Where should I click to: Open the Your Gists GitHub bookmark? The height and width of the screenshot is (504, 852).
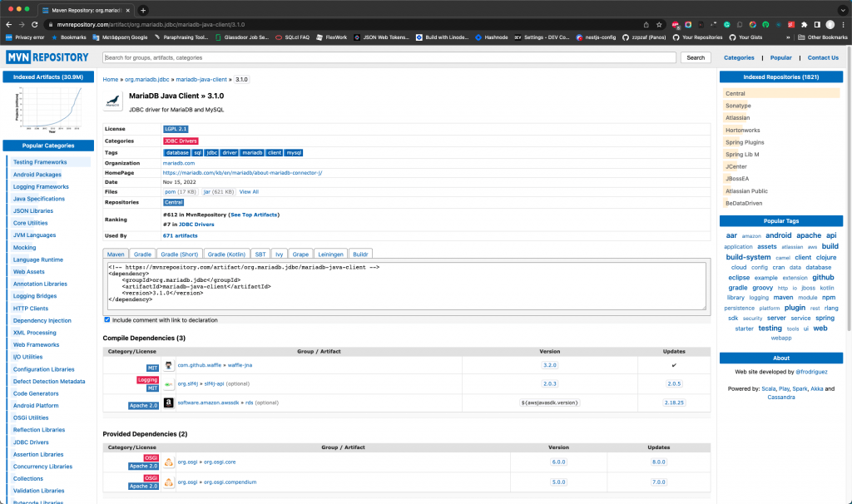[x=745, y=37]
